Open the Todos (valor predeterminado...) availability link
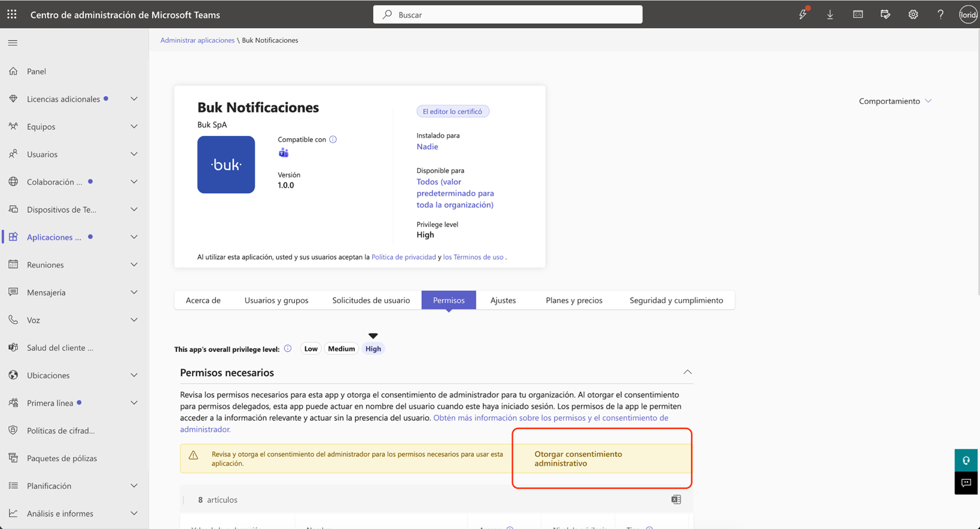The image size is (980, 529). click(x=455, y=193)
